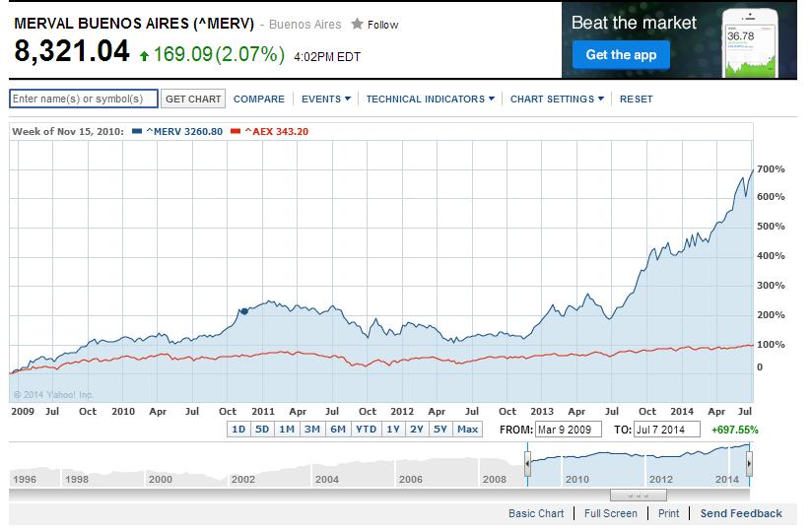812x532 pixels.
Task: Expand Technical Indicators menu
Action: (x=430, y=99)
